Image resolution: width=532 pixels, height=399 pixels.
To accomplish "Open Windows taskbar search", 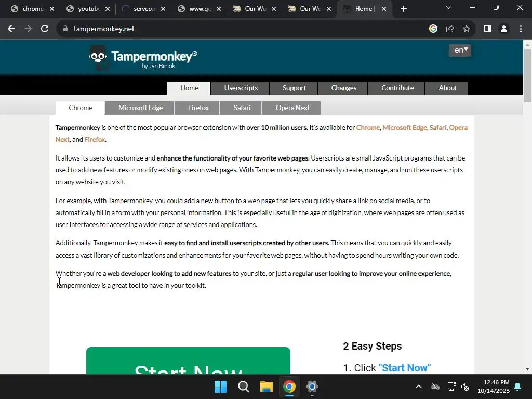I will pos(243,387).
